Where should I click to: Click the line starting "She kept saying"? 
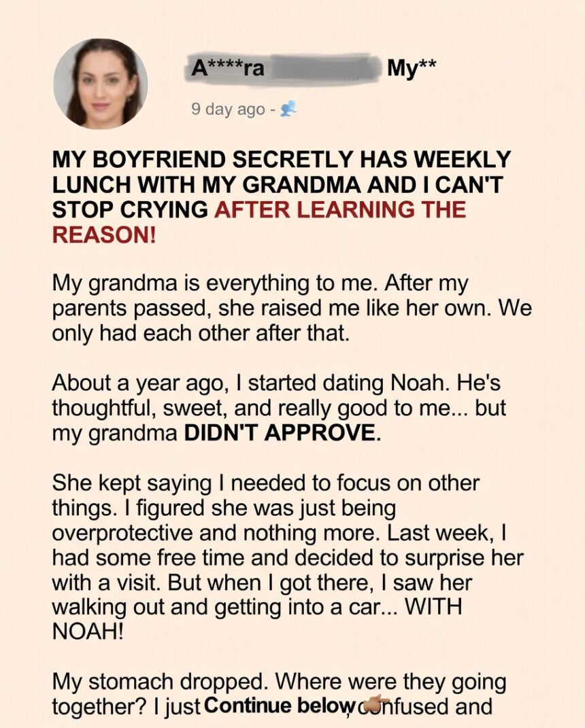[x=265, y=483]
